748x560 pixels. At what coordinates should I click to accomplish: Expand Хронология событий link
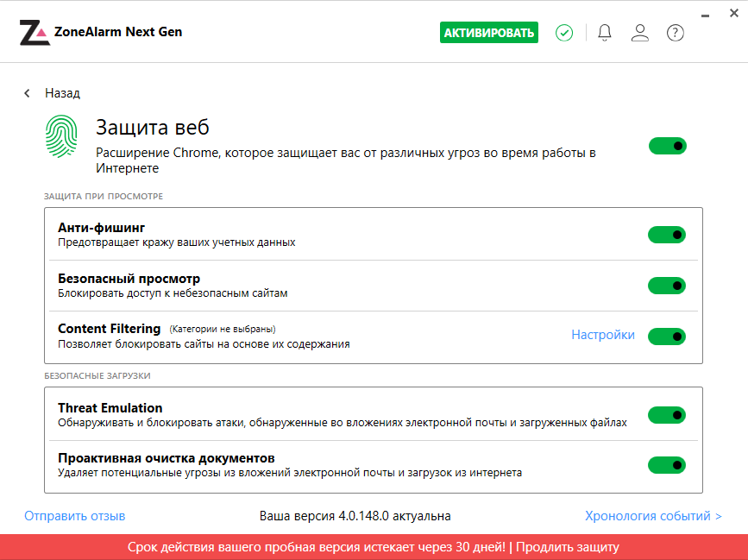coord(653,516)
